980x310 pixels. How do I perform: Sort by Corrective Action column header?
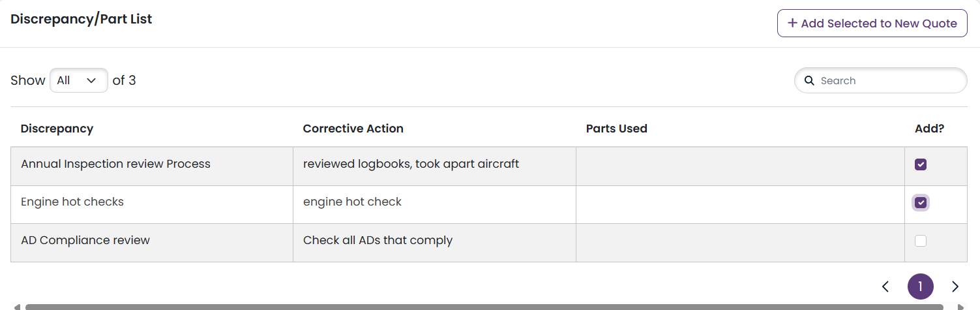353,129
